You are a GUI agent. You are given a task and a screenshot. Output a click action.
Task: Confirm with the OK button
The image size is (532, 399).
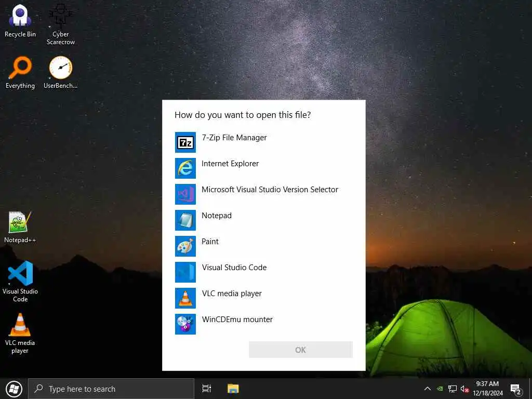point(301,350)
